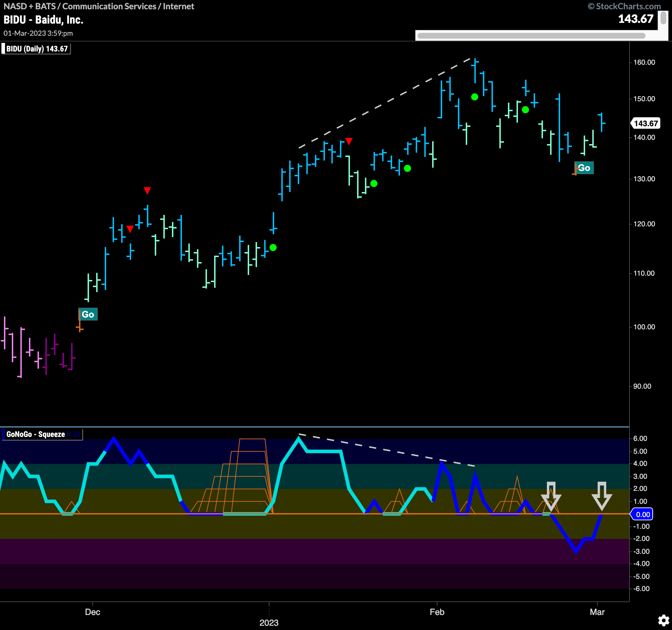Click the Go flag near the 130.00 level
The width and height of the screenshot is (672, 630).
point(584,168)
